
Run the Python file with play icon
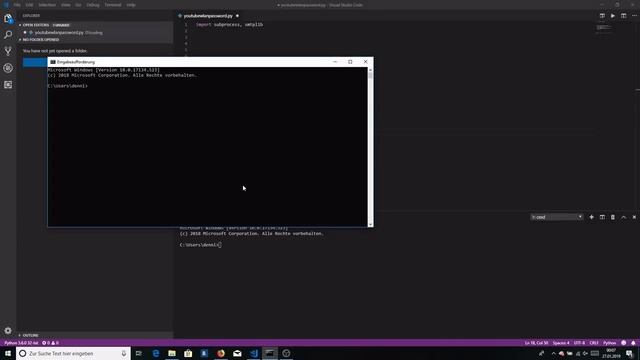pos(613,16)
